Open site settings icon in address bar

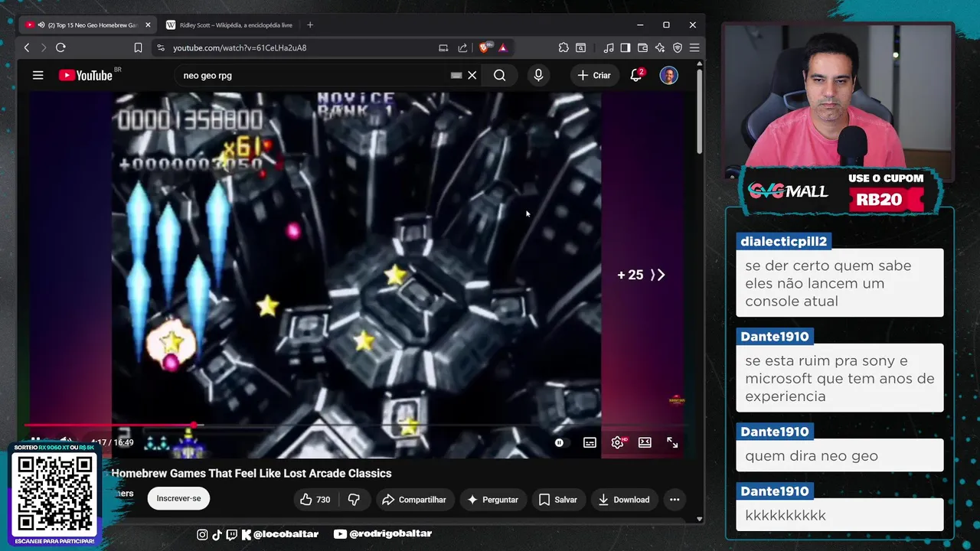160,47
